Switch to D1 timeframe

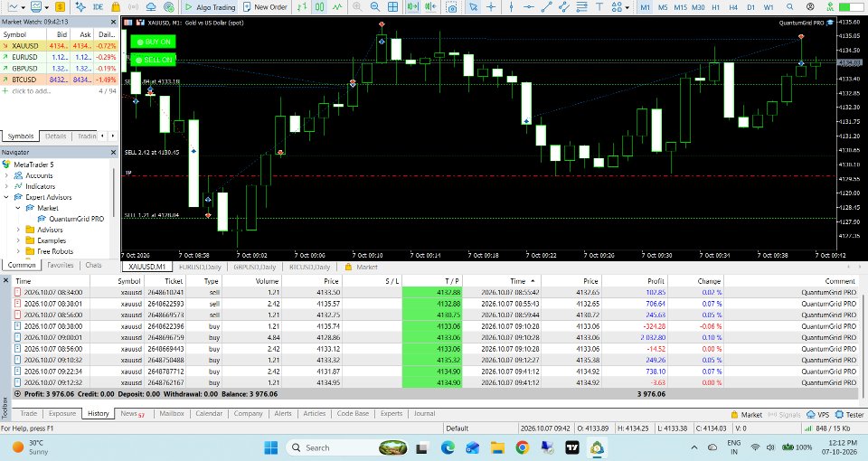click(x=750, y=7)
